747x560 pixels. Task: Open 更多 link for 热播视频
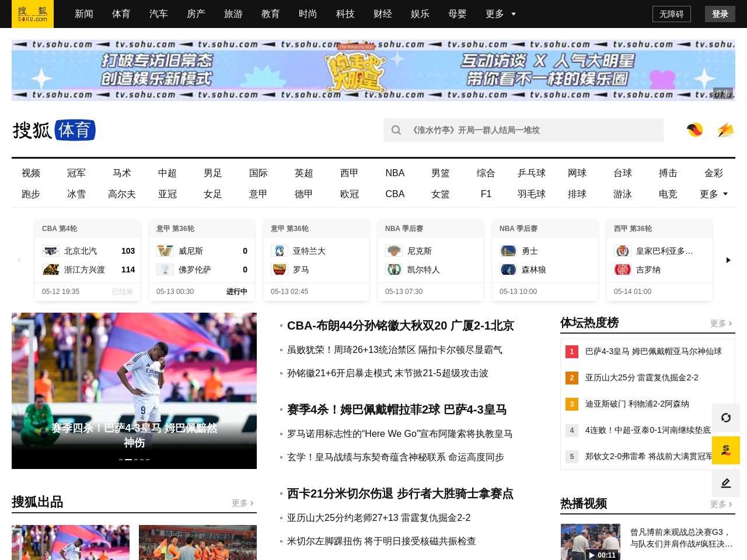(x=721, y=504)
